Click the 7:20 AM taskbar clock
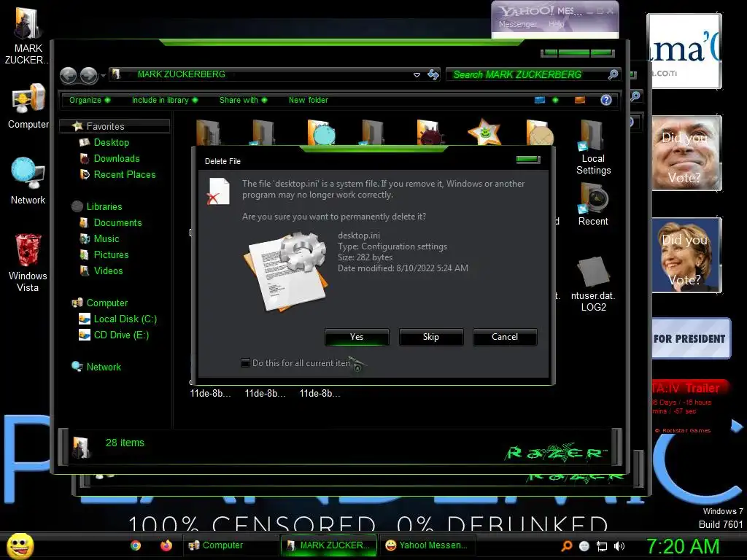The width and height of the screenshot is (747, 560). click(x=683, y=546)
